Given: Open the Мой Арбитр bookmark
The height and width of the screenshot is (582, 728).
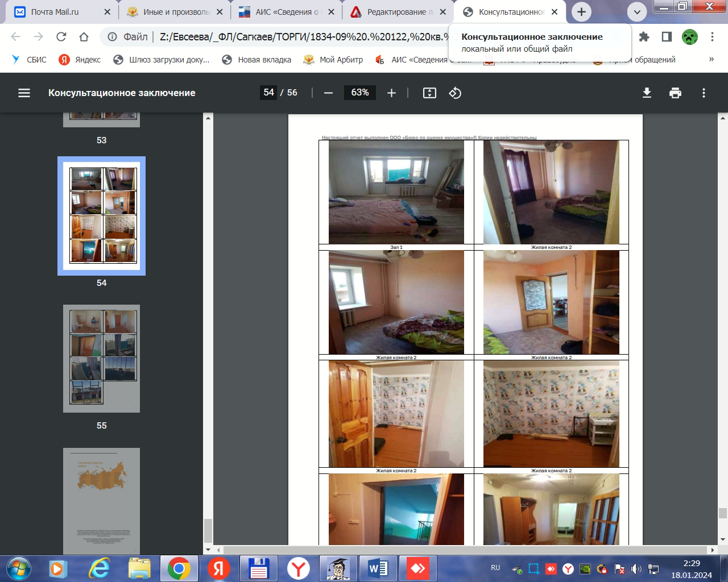Looking at the screenshot, I should coord(333,60).
